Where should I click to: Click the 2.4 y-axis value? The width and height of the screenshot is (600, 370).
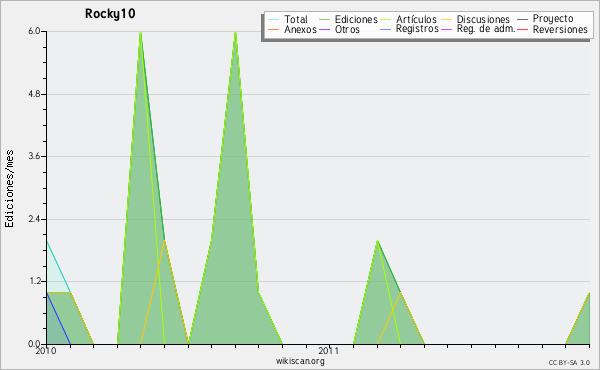click(x=34, y=219)
